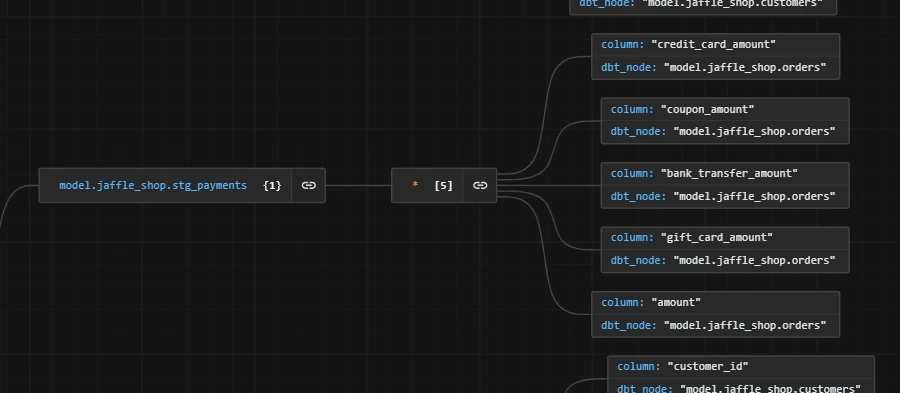Click the column key beside "bank_transfer_amount"
900x393 pixels.
pos(632,173)
